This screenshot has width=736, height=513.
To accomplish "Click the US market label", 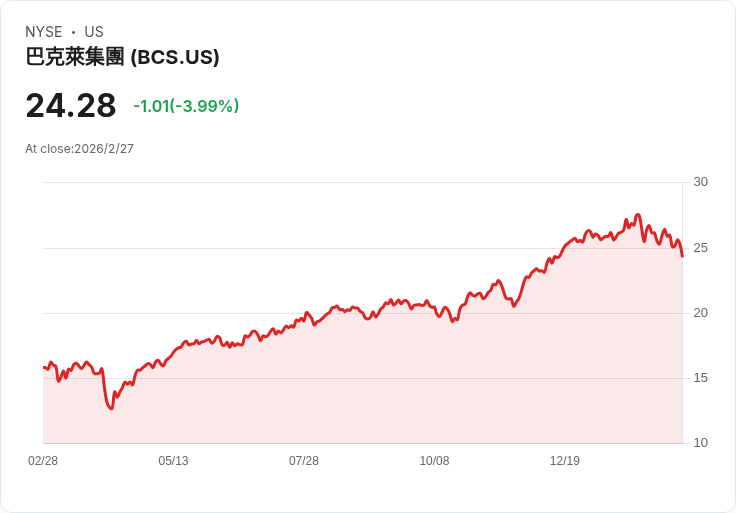I will (x=94, y=32).
